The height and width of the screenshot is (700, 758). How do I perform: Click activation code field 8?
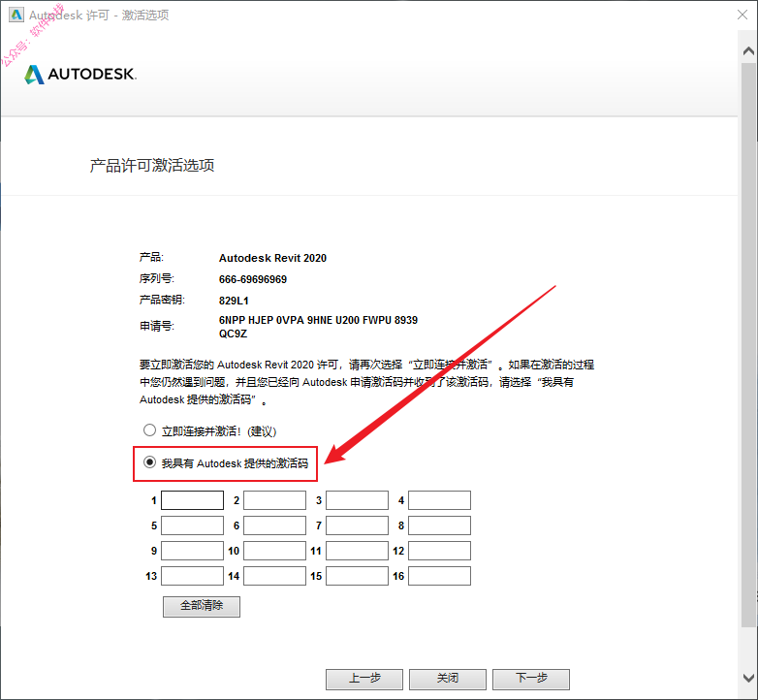click(439, 525)
